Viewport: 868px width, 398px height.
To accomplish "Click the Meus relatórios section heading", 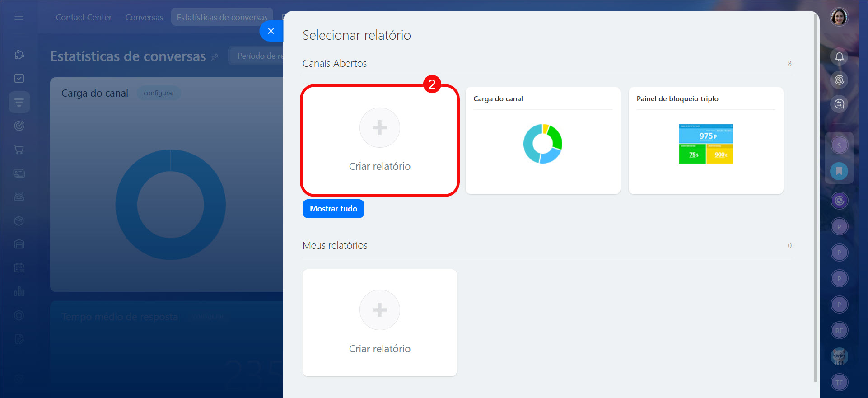I will click(x=335, y=245).
